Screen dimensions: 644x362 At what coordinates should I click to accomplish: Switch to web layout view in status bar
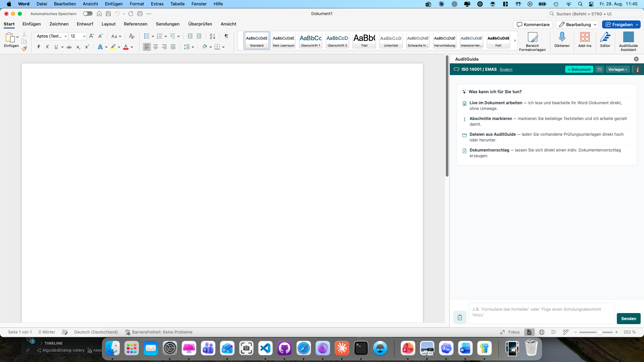tap(542, 332)
